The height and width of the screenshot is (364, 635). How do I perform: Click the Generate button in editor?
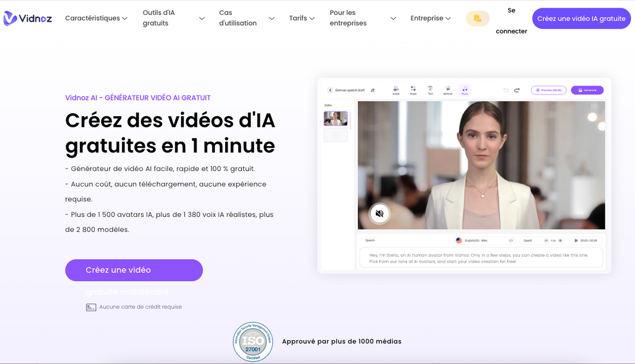click(587, 91)
